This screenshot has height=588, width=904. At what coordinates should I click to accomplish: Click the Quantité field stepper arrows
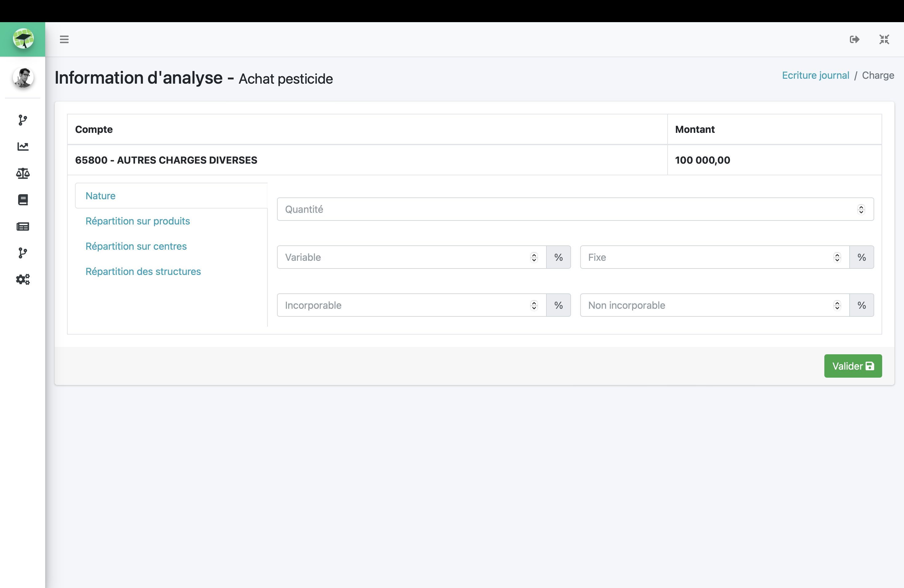click(x=861, y=209)
